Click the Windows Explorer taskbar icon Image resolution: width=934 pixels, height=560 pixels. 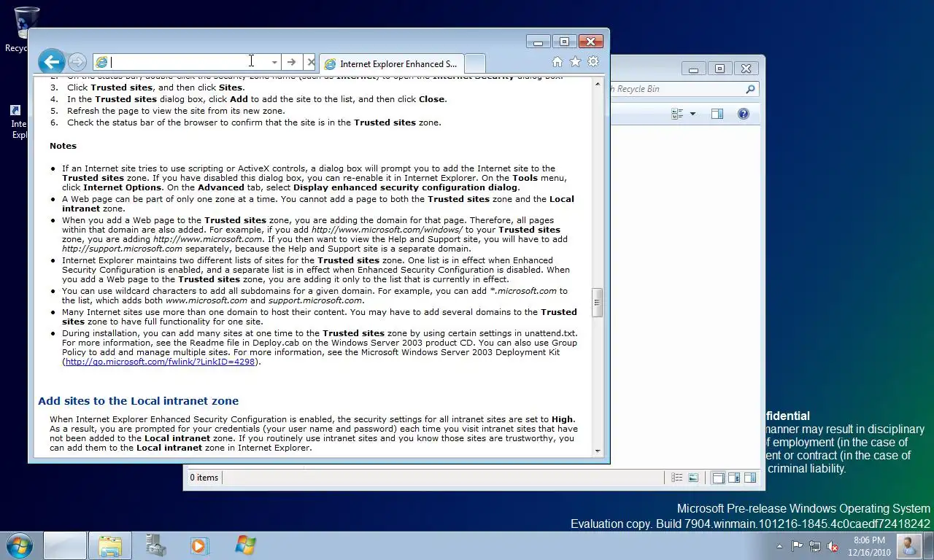pos(110,546)
